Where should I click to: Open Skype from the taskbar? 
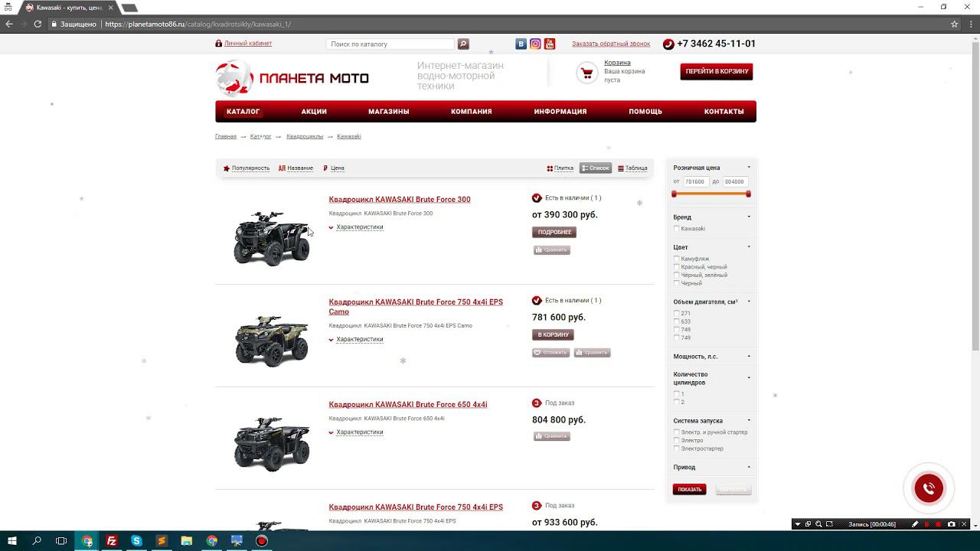136,541
